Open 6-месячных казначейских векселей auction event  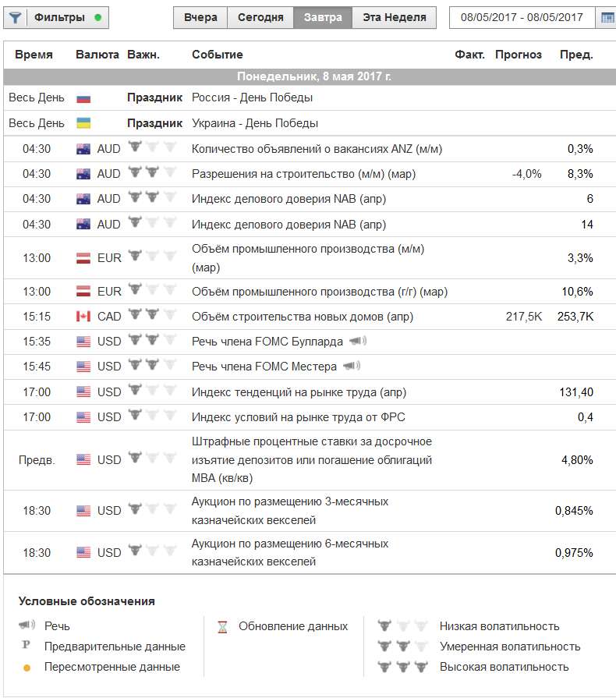pos(290,553)
